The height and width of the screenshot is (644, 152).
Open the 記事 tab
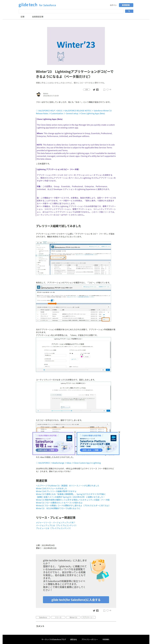[x=22, y=17]
